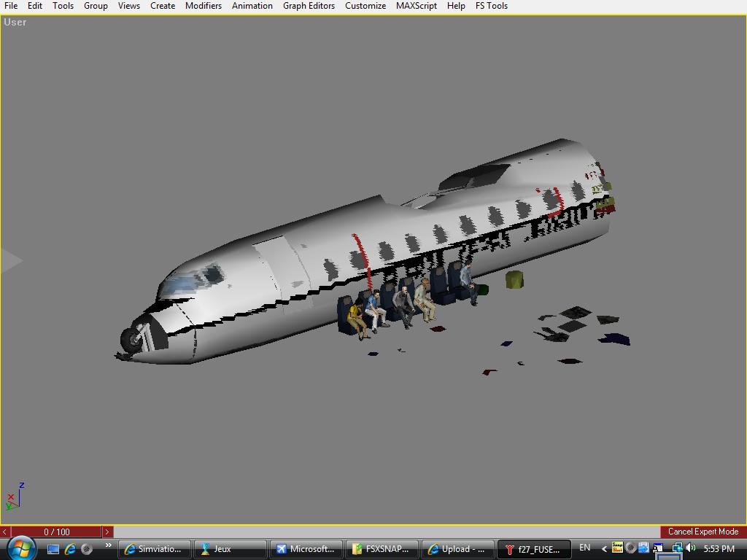Viewport: 747px width, 560px height.
Task: Click the XYZ axis gizmo in viewport
Action: (14, 497)
